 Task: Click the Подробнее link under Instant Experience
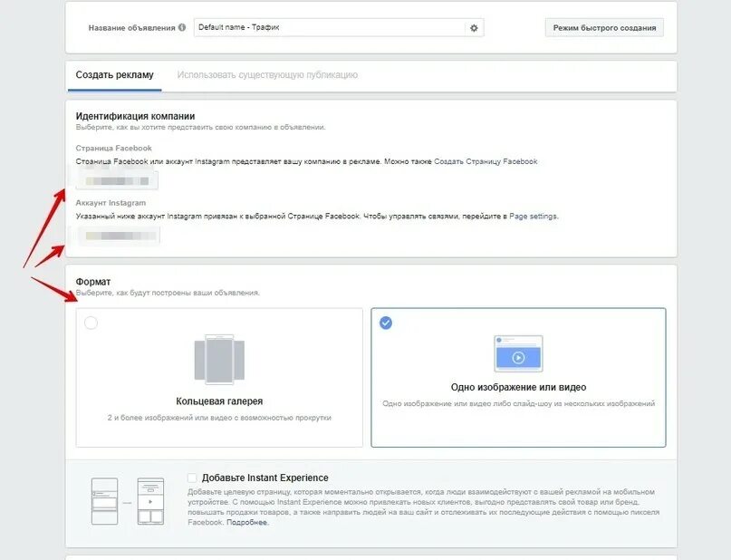coord(247,522)
